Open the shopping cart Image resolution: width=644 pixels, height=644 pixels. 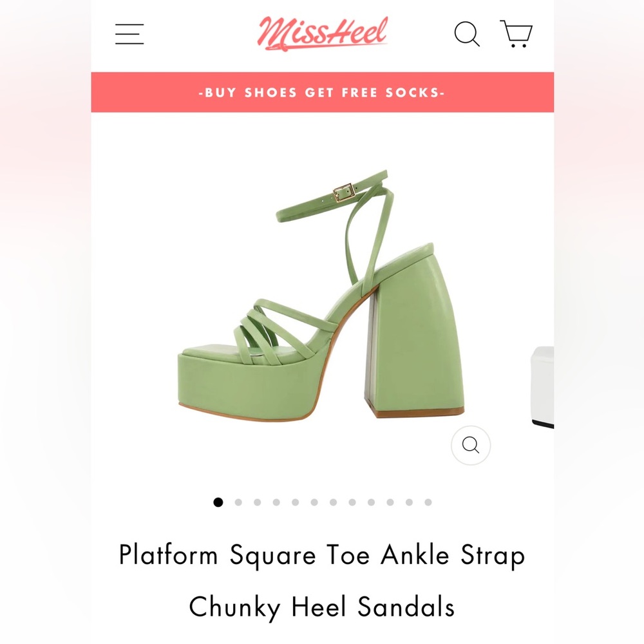[516, 33]
